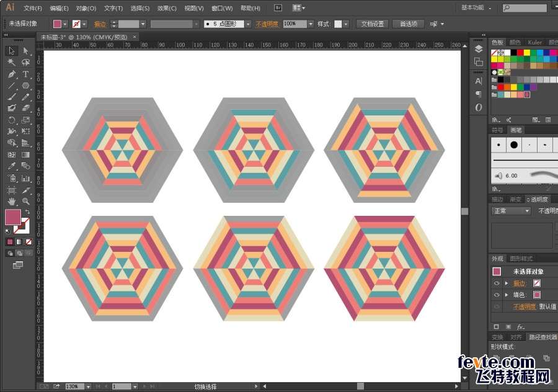Open the opacity 100% dropdown

pos(311,24)
